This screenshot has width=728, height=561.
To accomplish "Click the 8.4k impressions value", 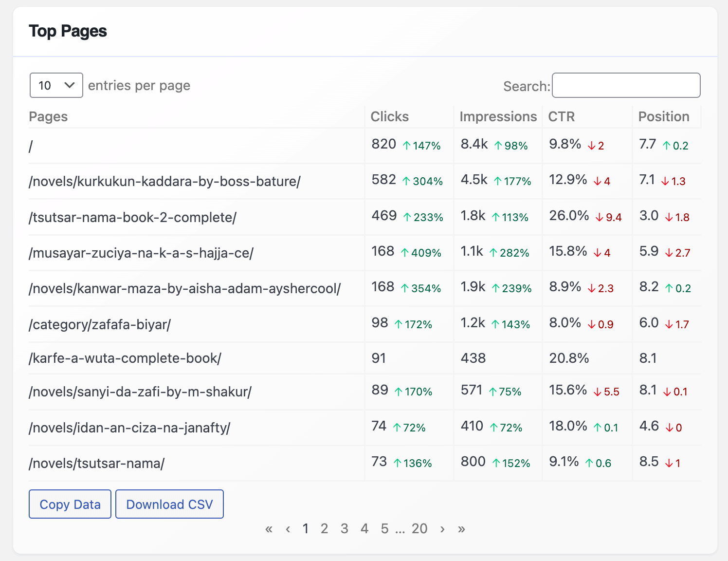I will point(474,144).
